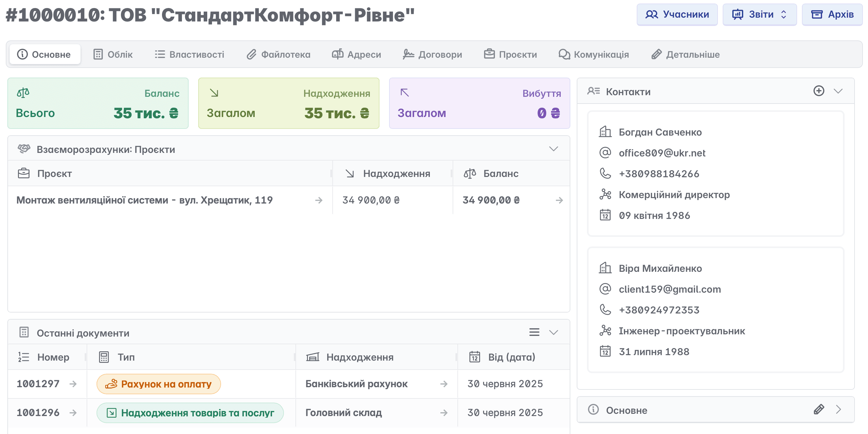Click the Архів button
Screen dimensions: 868x434
click(x=832, y=14)
